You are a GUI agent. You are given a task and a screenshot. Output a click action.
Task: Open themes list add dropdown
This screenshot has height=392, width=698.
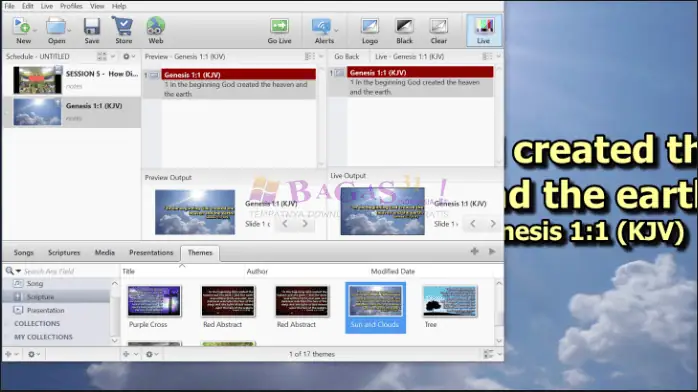[x=130, y=354]
